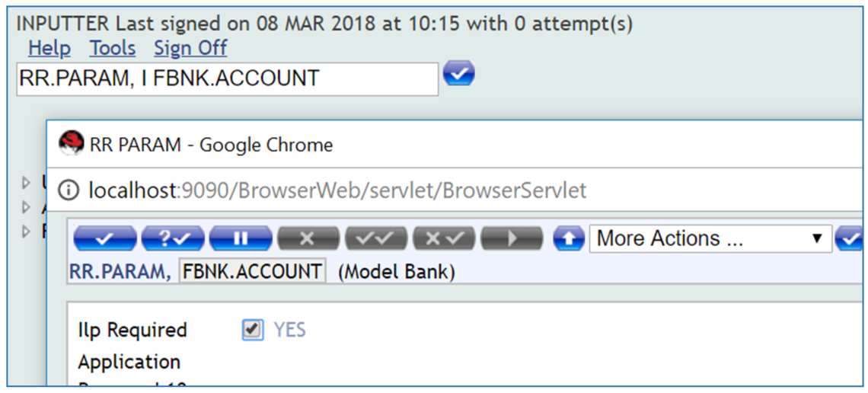Click the Sign Off link

190,48
